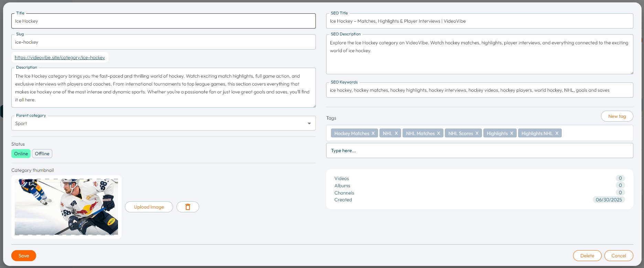Set status to Online

[21, 154]
